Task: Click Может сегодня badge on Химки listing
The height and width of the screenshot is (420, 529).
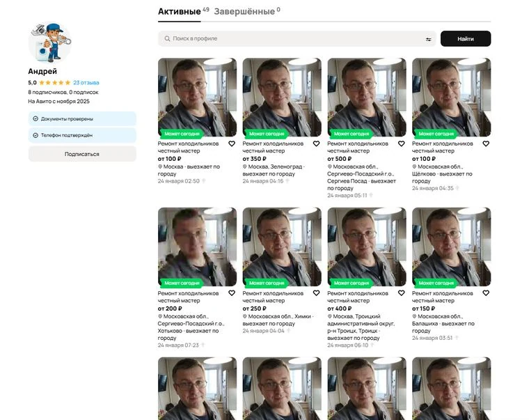Action: [x=267, y=283]
